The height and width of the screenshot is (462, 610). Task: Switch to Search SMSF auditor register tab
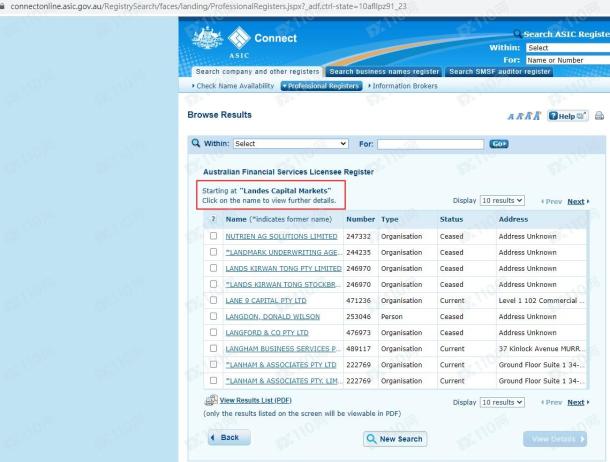tap(500, 72)
